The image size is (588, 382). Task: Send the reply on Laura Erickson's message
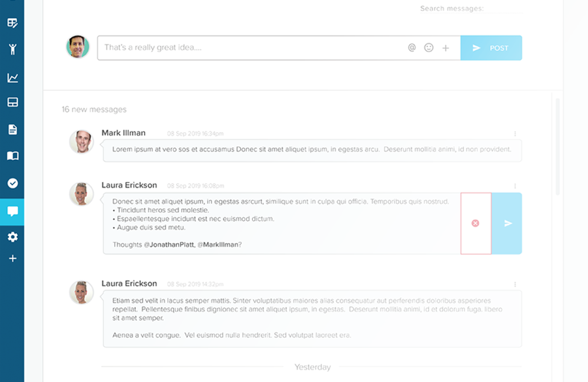click(507, 223)
